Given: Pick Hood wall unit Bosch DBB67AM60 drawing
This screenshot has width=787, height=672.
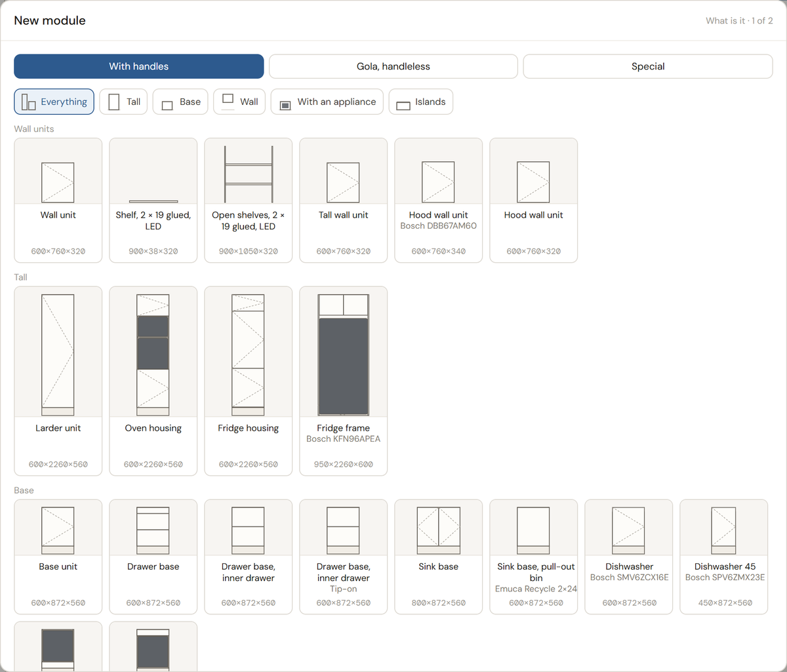Looking at the screenshot, I should point(438,182).
